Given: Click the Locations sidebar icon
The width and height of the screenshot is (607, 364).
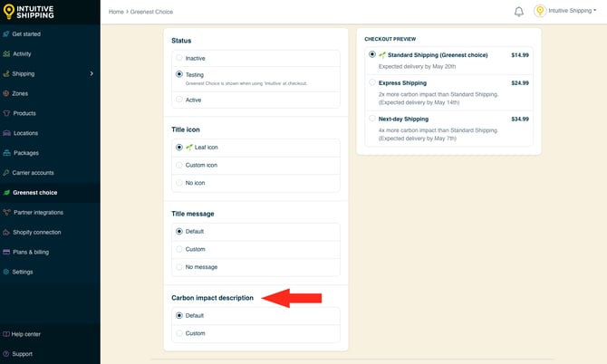Looking at the screenshot, I should 6,133.
